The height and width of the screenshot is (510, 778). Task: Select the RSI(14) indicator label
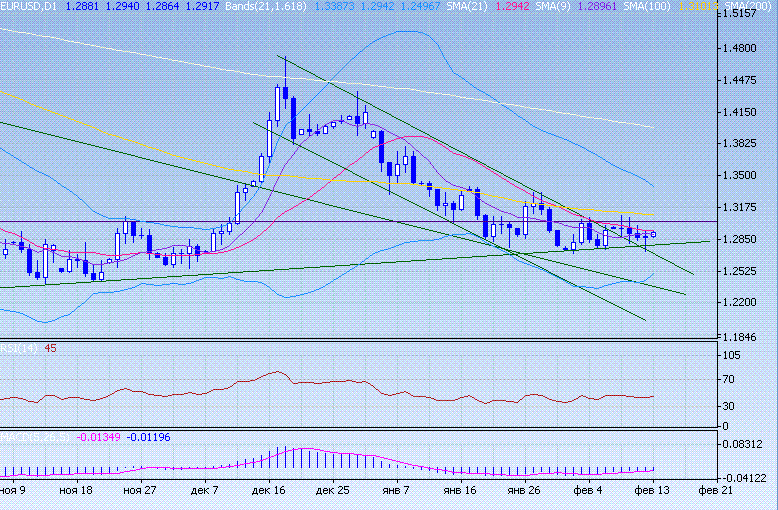[x=20, y=349]
